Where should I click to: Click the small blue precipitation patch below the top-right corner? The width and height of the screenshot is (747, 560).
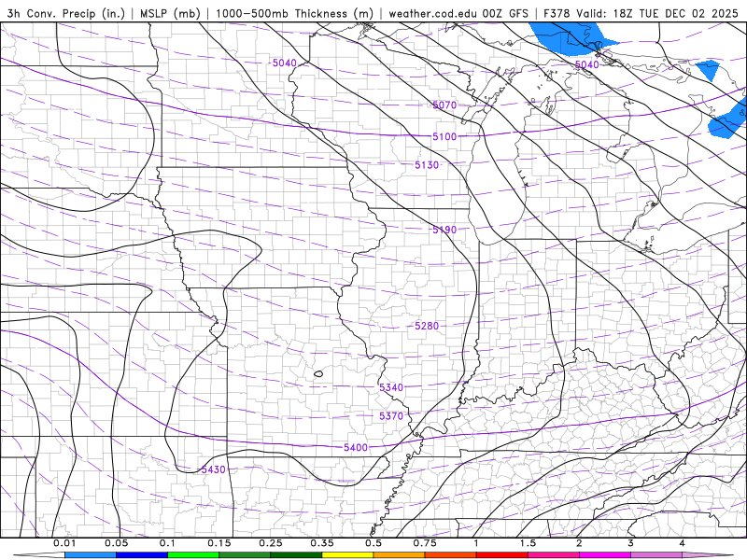[x=709, y=68]
